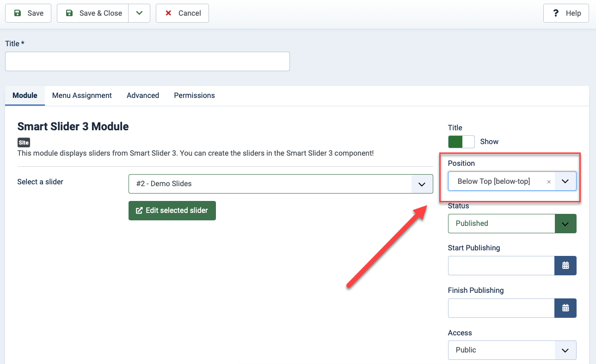The width and height of the screenshot is (596, 364).
Task: Click into the Title text field
Action: tap(147, 61)
